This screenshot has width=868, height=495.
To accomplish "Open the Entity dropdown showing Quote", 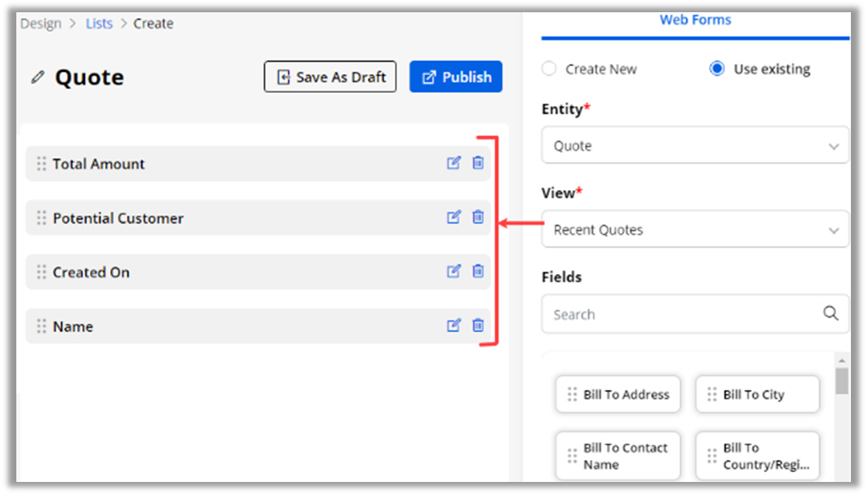I will 694,146.
